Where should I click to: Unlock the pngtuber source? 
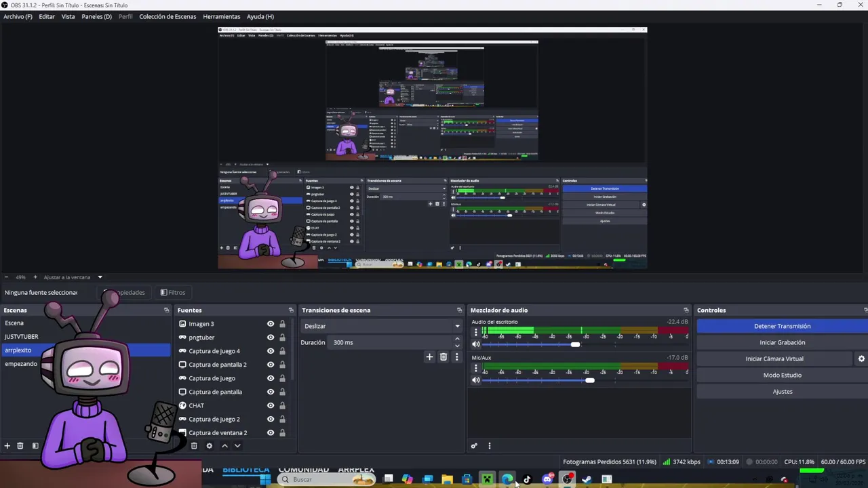(x=282, y=338)
